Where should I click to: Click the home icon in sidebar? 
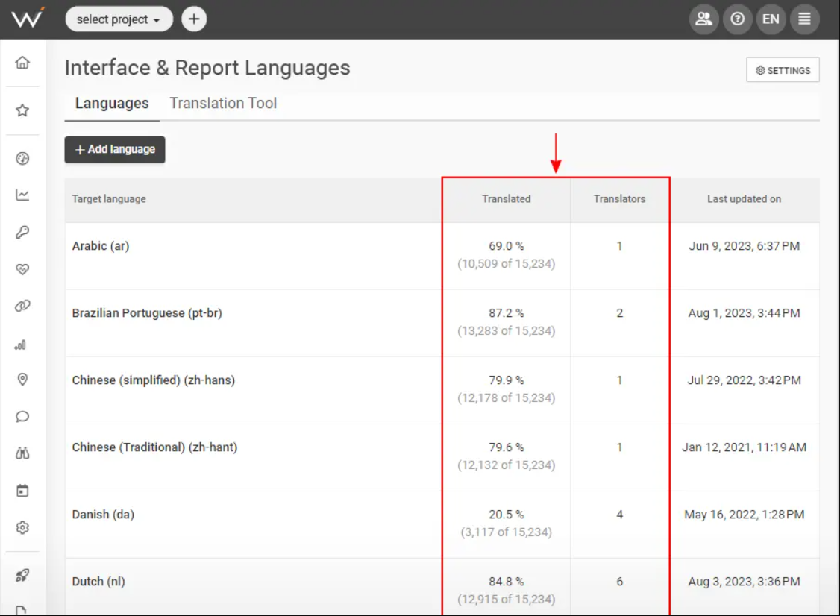pyautogui.click(x=22, y=63)
